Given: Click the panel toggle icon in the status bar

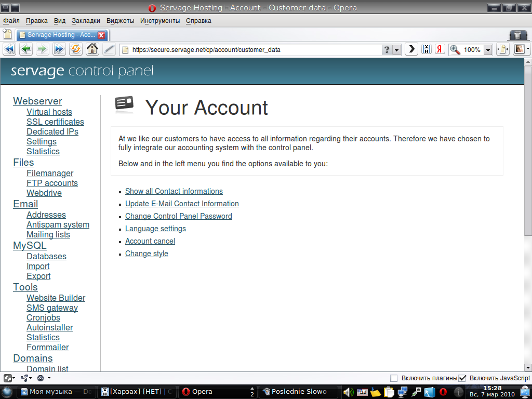Looking at the screenshot, I should point(7,378).
